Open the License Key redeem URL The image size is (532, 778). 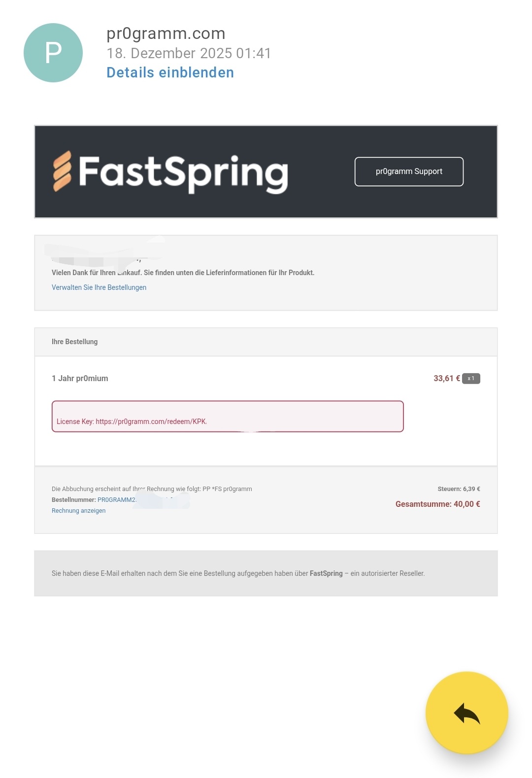pos(151,422)
